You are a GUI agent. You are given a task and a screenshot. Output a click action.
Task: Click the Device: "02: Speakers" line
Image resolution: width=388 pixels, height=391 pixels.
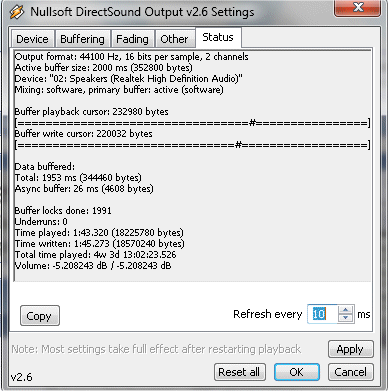click(x=129, y=79)
